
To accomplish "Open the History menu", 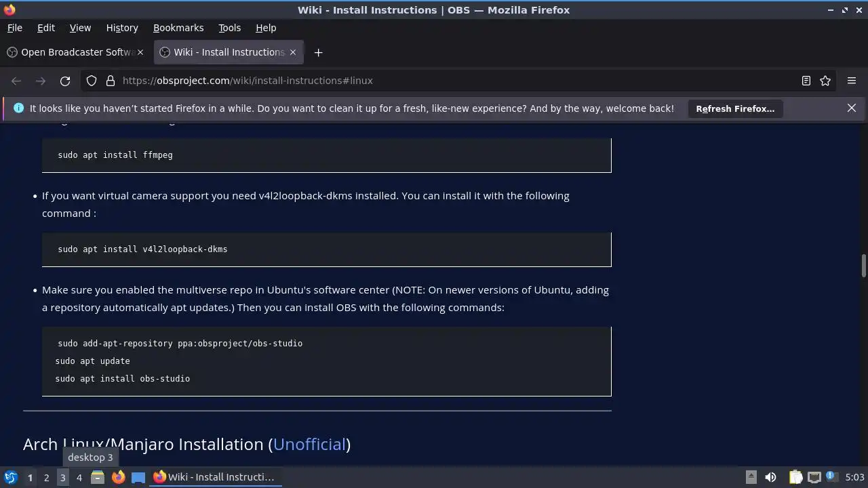I will (122, 28).
